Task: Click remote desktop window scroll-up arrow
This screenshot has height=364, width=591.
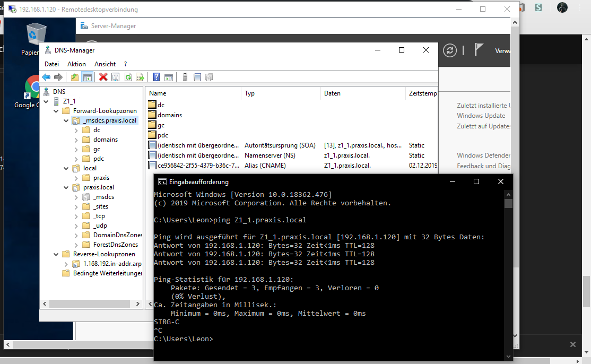Action: (515, 23)
